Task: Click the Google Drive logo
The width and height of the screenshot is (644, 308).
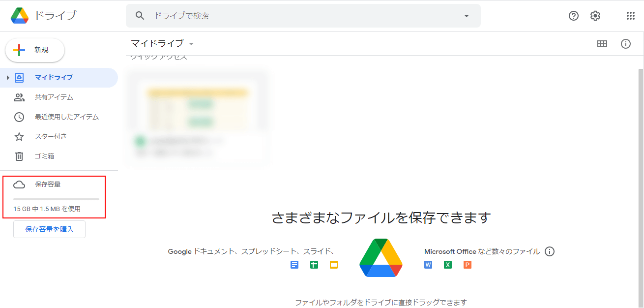Action: click(20, 16)
